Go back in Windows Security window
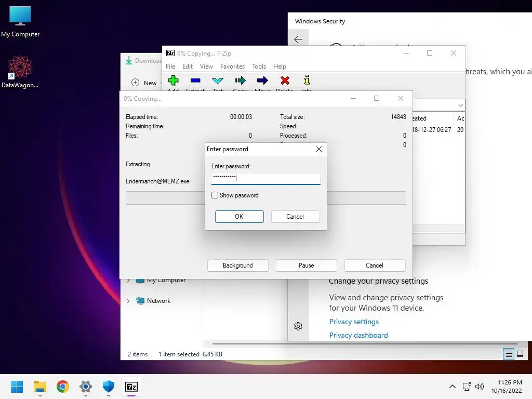The width and height of the screenshot is (532, 399). point(298,39)
